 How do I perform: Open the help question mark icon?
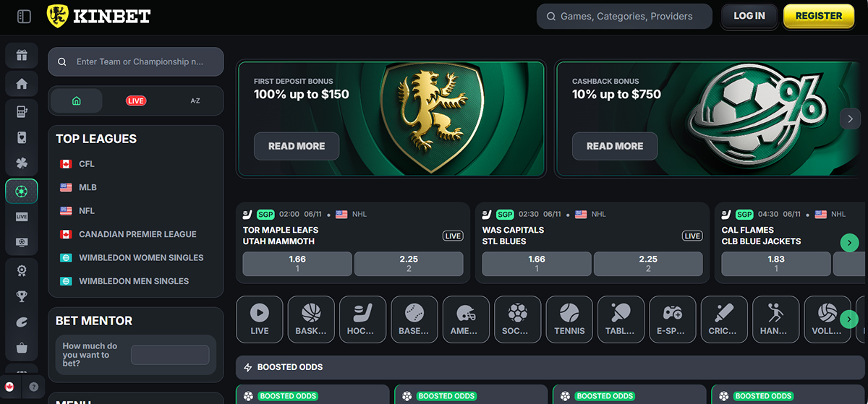click(33, 387)
